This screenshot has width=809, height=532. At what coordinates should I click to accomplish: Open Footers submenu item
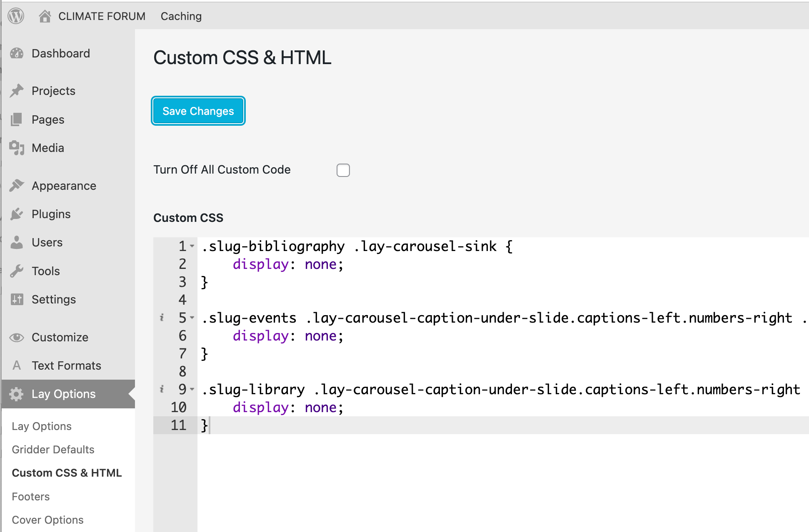[30, 497]
